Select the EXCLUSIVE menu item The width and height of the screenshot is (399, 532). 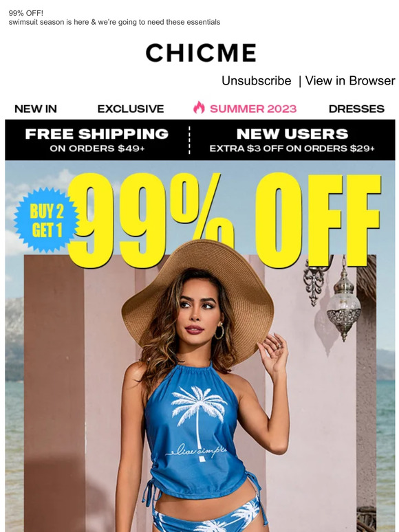click(x=131, y=109)
